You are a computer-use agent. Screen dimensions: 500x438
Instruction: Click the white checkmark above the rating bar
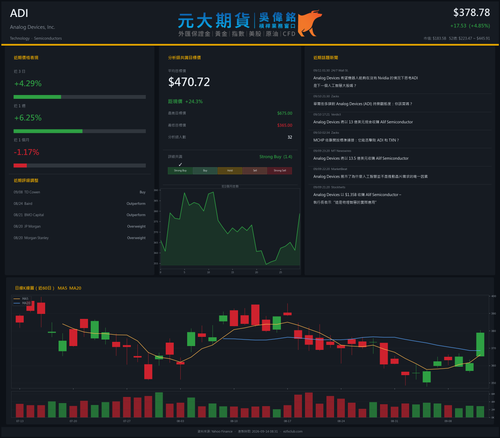(180, 164)
